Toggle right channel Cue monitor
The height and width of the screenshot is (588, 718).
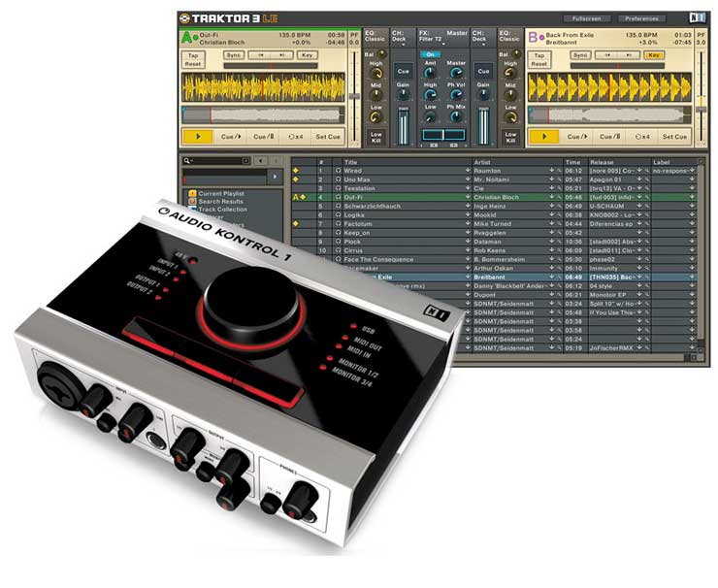click(483, 71)
